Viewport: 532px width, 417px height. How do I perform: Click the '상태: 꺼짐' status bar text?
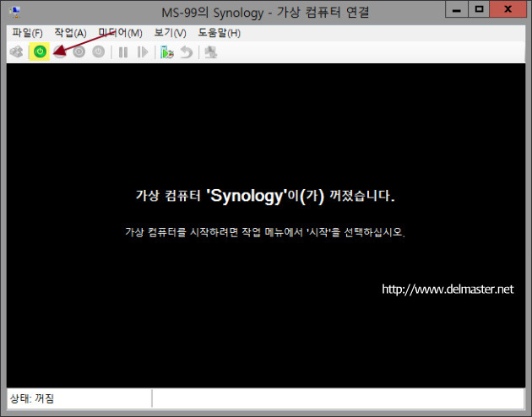32,398
